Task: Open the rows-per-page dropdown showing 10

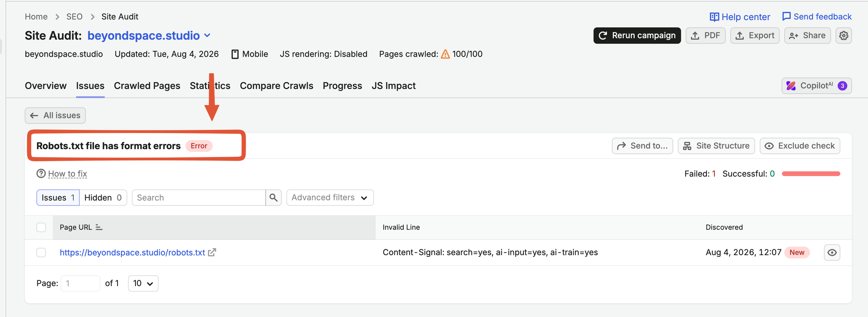Action: click(x=143, y=283)
